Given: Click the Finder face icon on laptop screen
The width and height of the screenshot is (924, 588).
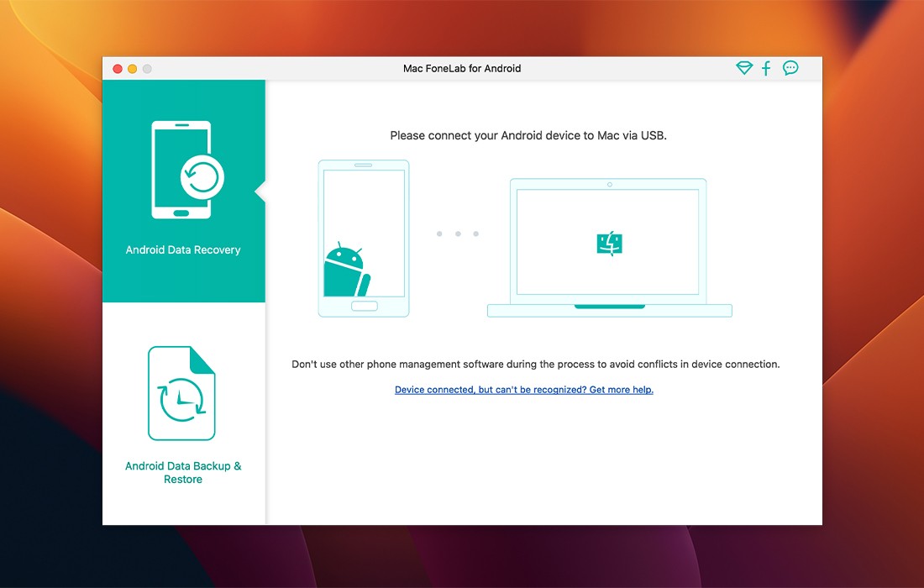Looking at the screenshot, I should pos(609,244).
